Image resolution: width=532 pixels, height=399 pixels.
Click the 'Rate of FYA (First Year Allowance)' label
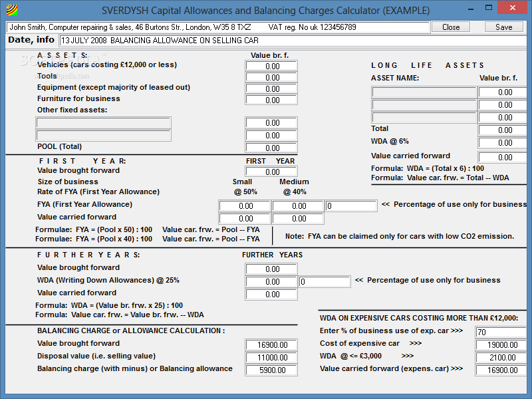click(98, 192)
